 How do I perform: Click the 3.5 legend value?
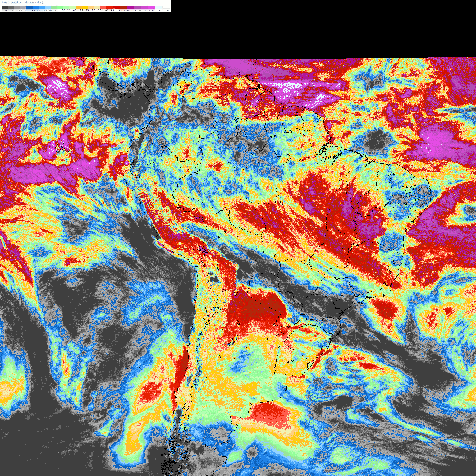[45, 10]
